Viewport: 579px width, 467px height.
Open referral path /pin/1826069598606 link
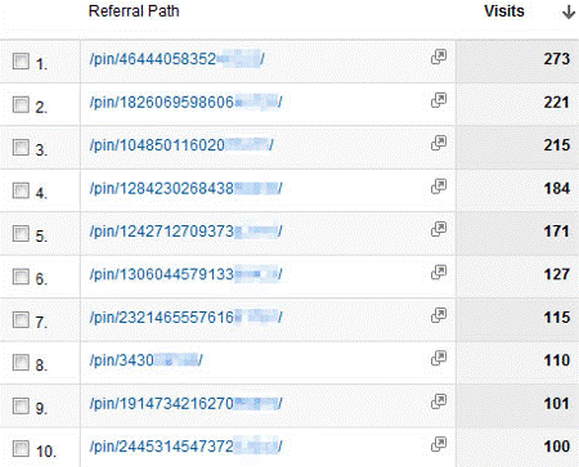click(x=186, y=102)
